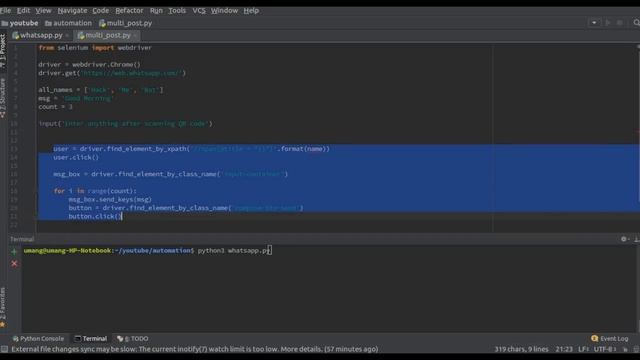Screen dimensions: 640x360
Task: Toggle tool window buttons icon in status bar
Action: pyautogui.click(x=4, y=349)
